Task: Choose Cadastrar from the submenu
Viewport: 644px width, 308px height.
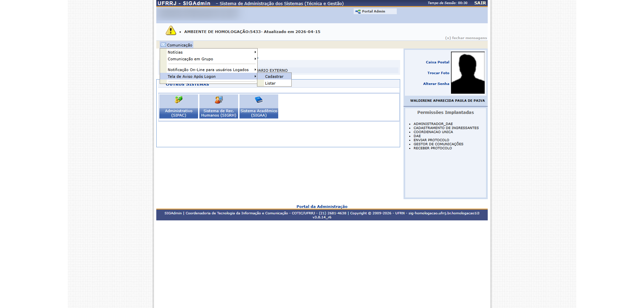Action: coord(274,76)
